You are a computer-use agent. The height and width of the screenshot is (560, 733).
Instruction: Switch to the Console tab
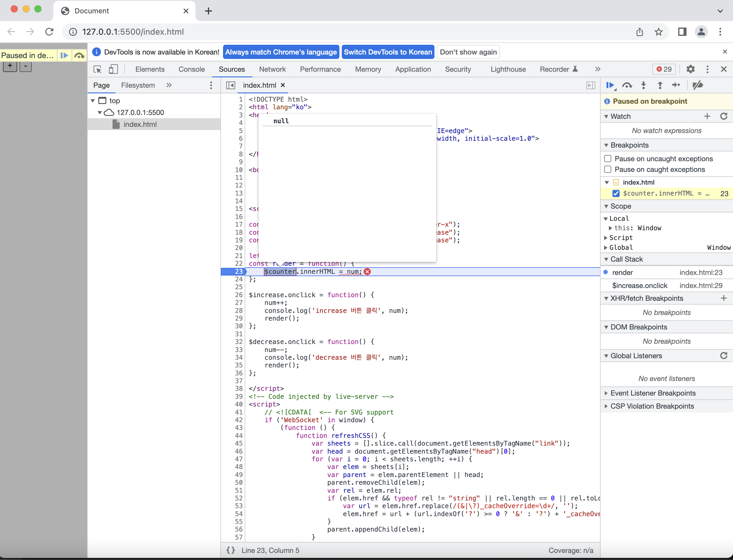[191, 69]
